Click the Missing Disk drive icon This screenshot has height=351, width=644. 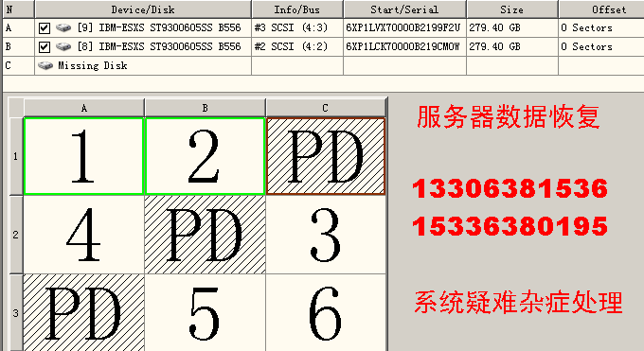point(45,65)
